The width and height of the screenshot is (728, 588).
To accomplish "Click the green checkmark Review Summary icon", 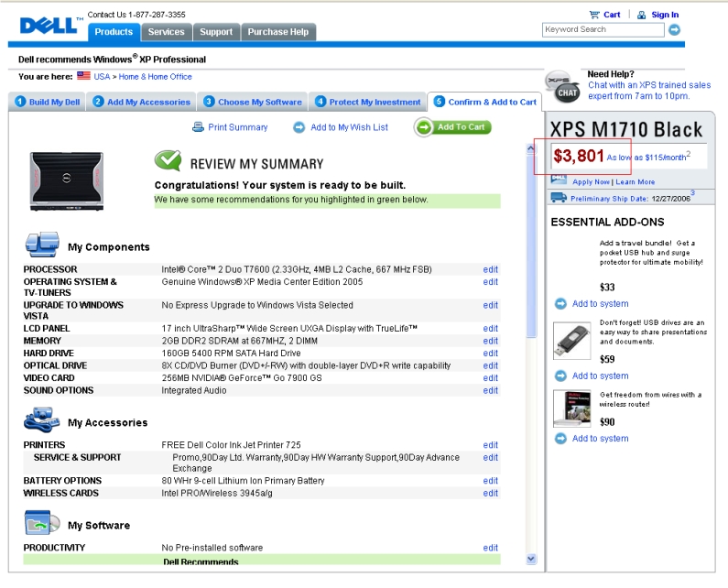I will 168,160.
